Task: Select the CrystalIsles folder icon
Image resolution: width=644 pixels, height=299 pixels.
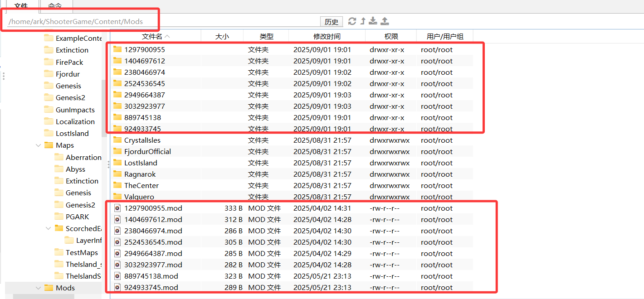Action: click(117, 140)
